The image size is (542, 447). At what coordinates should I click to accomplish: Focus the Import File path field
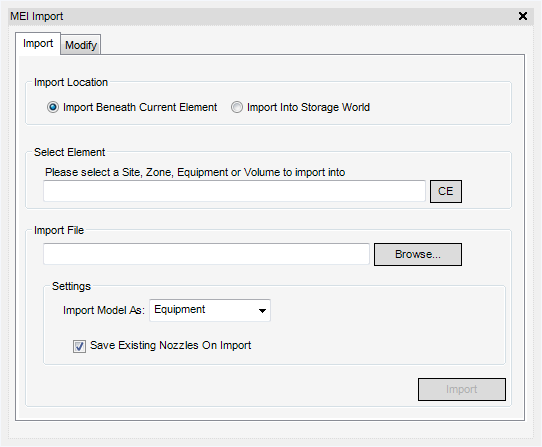pos(206,254)
